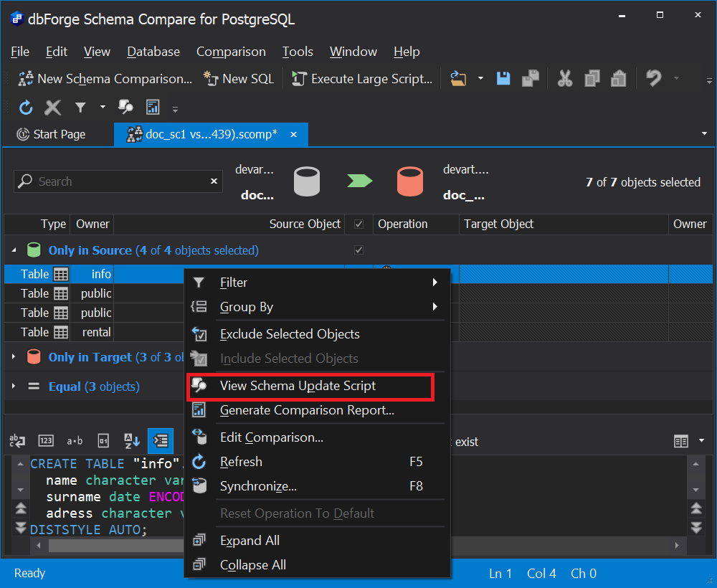Click New Schema Comparison toolbar button
Screen dimensions: 717x588
tap(105, 79)
